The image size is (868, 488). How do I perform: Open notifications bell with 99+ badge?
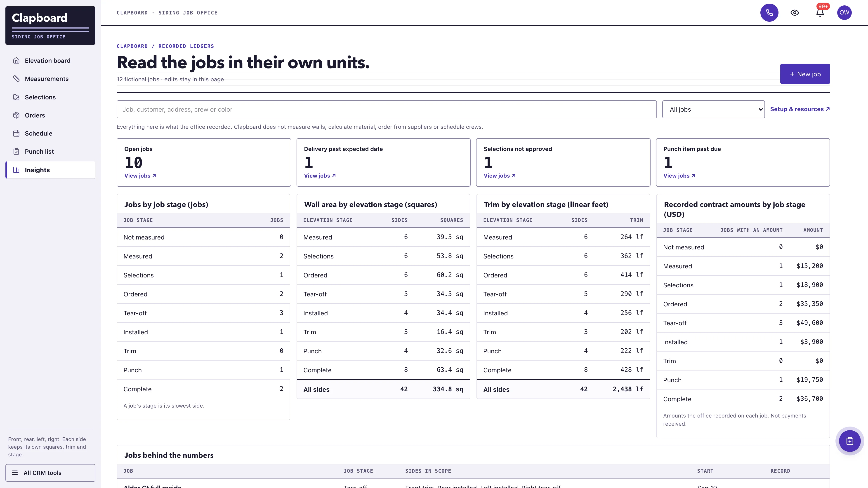pos(820,12)
